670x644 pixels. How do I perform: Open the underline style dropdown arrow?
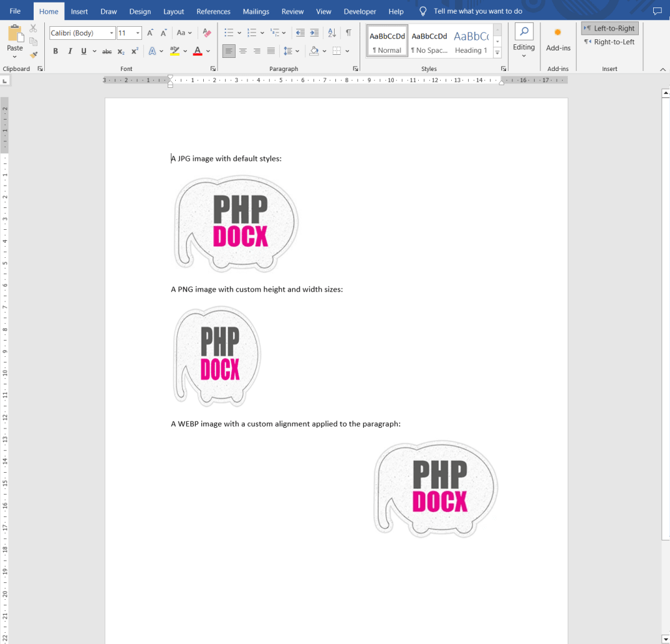click(x=95, y=51)
